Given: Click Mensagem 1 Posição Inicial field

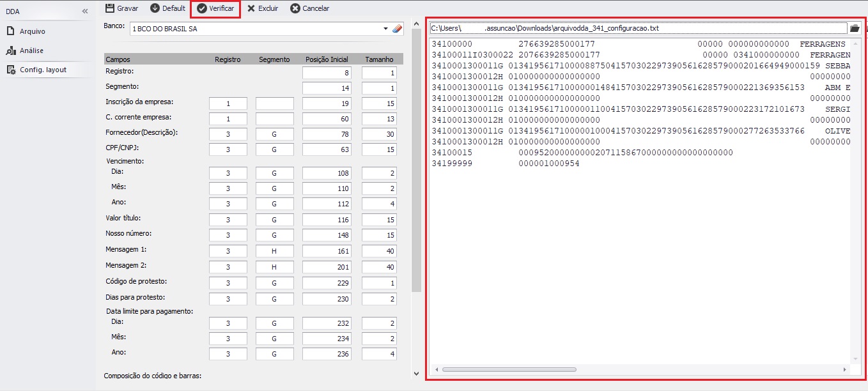Looking at the screenshot, I should [x=327, y=252].
